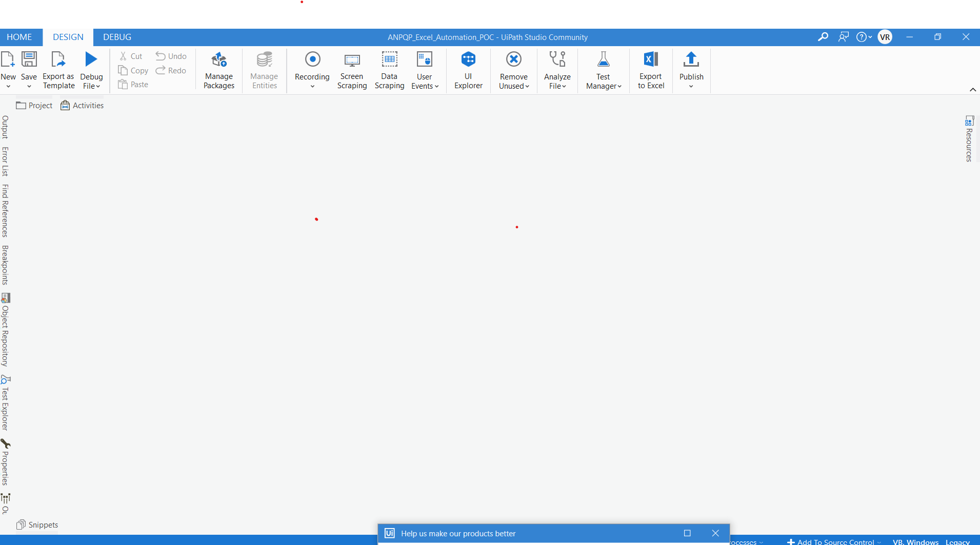Launch the Data Scraping tool

(389, 70)
